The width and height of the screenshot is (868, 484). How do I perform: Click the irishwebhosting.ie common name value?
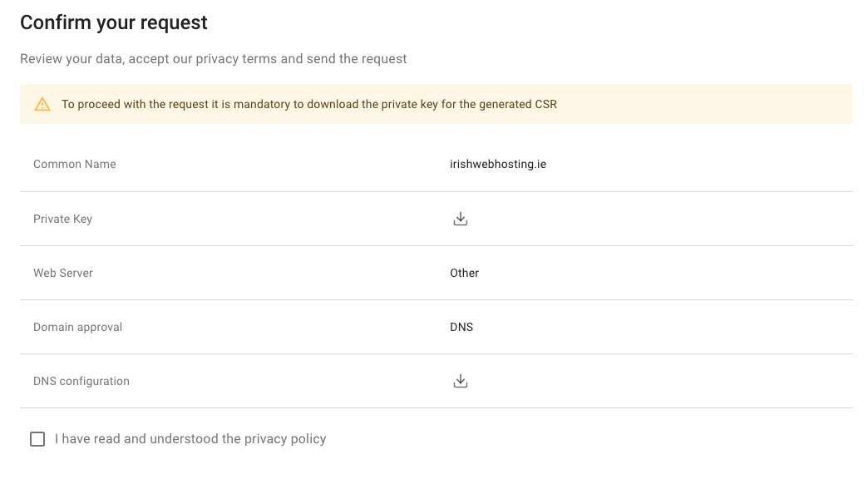(498, 164)
